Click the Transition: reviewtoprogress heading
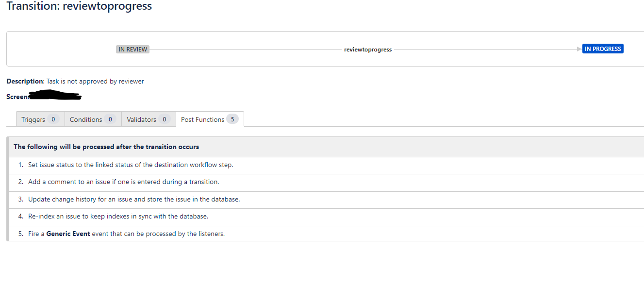 coord(79,6)
